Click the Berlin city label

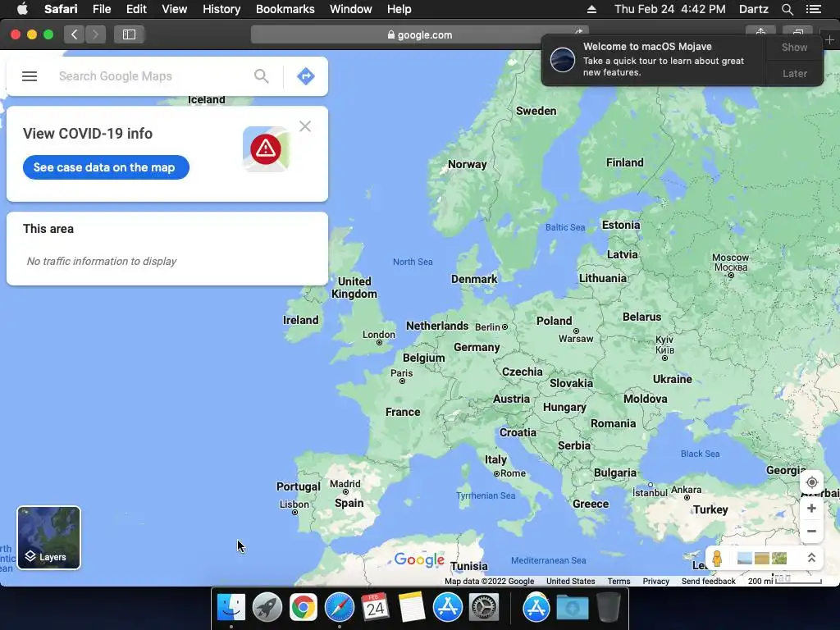(x=487, y=326)
